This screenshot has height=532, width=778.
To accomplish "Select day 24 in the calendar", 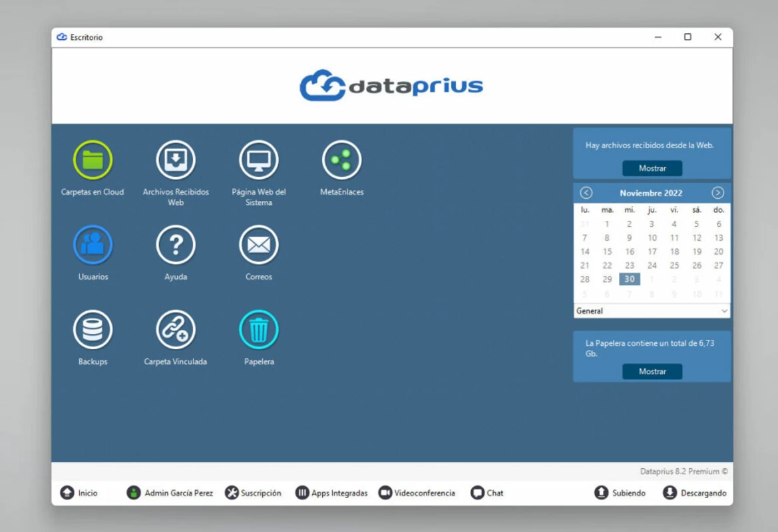I will point(652,265).
